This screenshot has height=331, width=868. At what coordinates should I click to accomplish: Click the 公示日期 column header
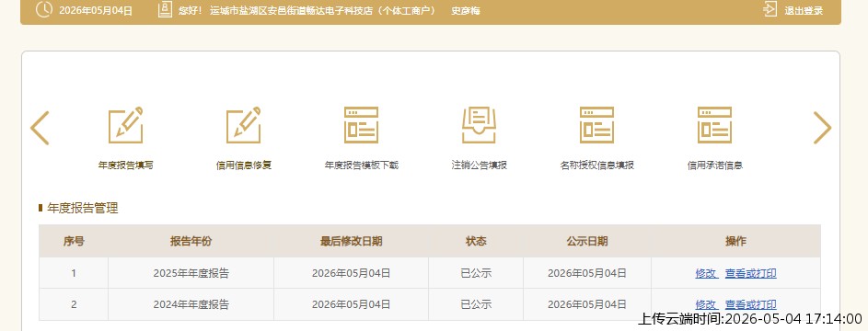coord(587,241)
